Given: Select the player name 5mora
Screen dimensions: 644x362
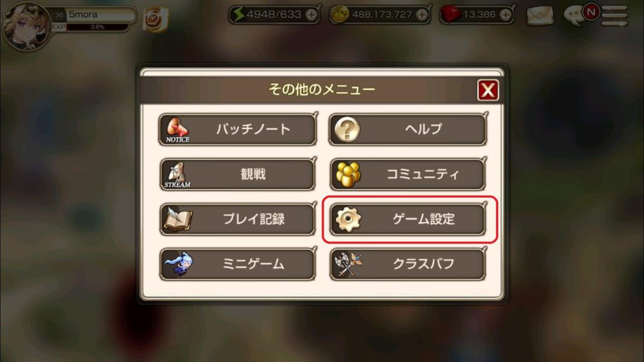Looking at the screenshot, I should (83, 14).
